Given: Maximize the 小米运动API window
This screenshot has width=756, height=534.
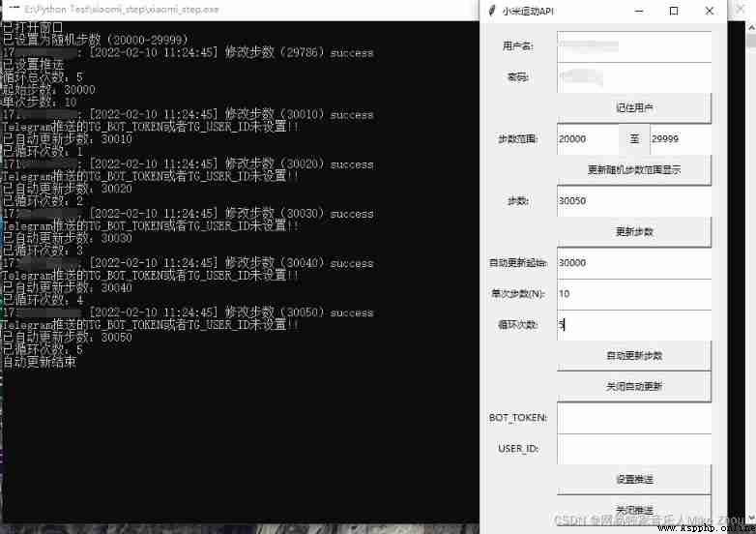Looking at the screenshot, I should click(x=674, y=11).
